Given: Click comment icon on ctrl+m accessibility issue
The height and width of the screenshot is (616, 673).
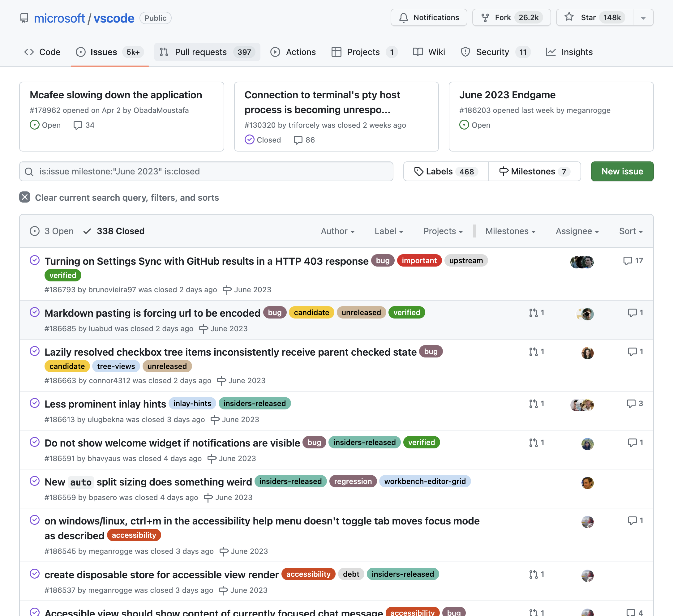Looking at the screenshot, I should tap(635, 520).
